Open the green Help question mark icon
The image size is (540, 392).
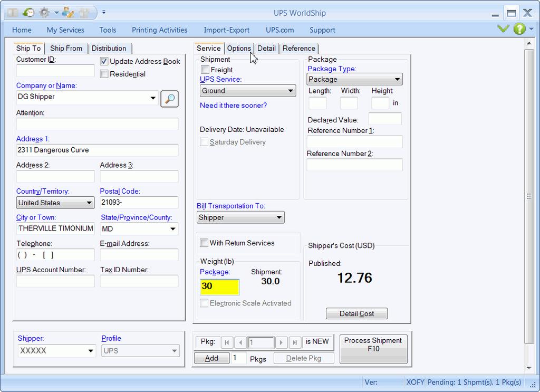click(x=519, y=28)
